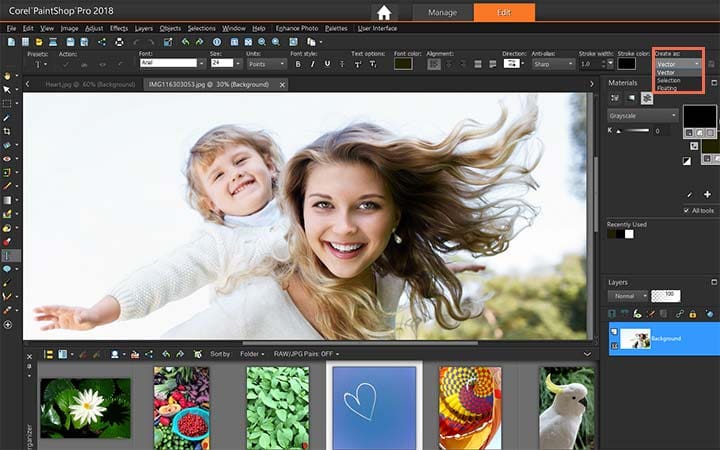Click the black and white swap icon
The width and height of the screenshot is (720, 450).
point(686,161)
